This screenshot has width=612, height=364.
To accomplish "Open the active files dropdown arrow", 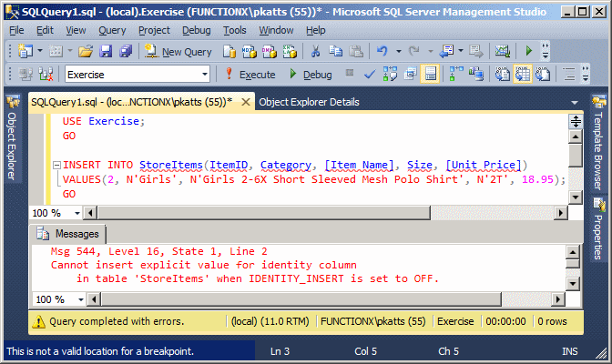I will tap(574, 103).
